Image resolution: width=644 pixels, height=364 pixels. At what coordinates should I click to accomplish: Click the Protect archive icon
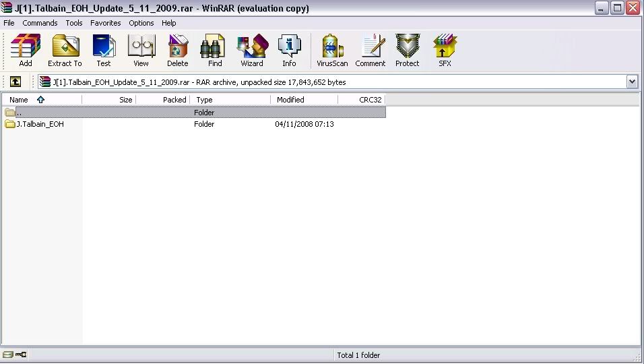click(x=407, y=51)
